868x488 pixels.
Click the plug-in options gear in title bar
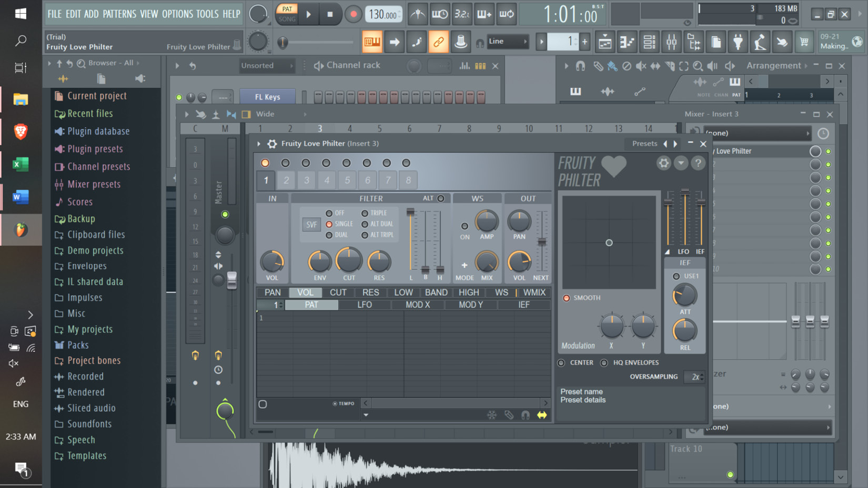point(272,144)
